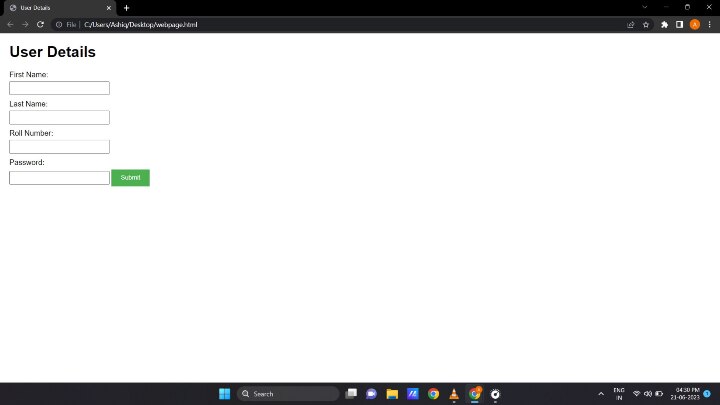This screenshot has height=405, width=720.
Task: Select the Password label
Action: 27,163
